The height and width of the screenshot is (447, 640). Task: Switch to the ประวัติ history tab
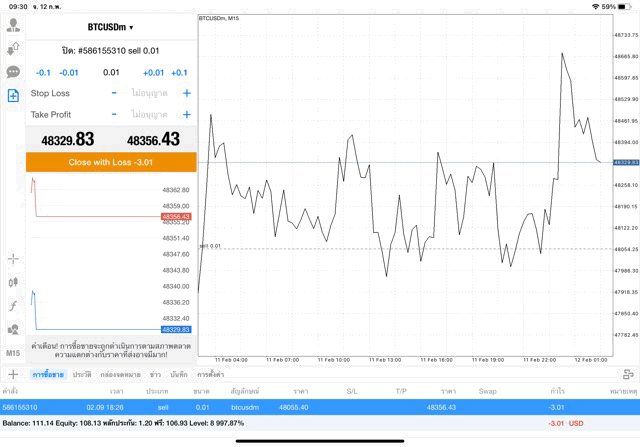pyautogui.click(x=81, y=374)
